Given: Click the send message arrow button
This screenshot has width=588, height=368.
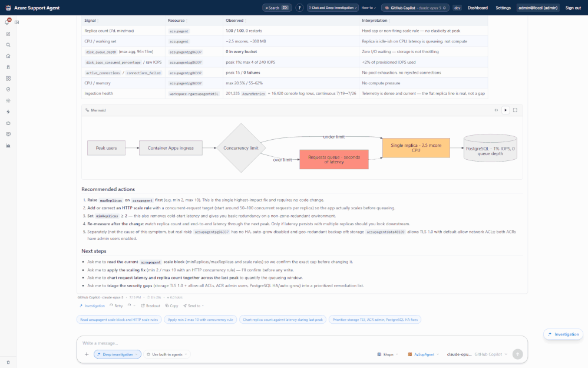Looking at the screenshot, I should [517, 354].
